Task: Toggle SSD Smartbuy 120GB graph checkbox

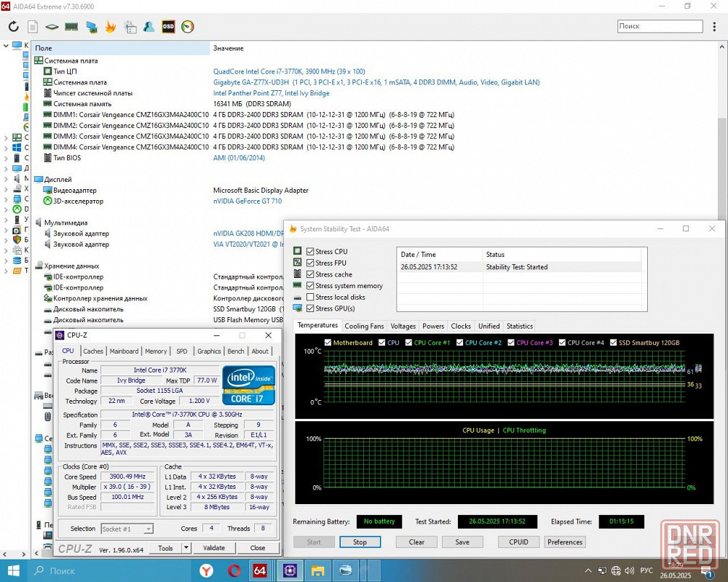Action: click(x=613, y=343)
